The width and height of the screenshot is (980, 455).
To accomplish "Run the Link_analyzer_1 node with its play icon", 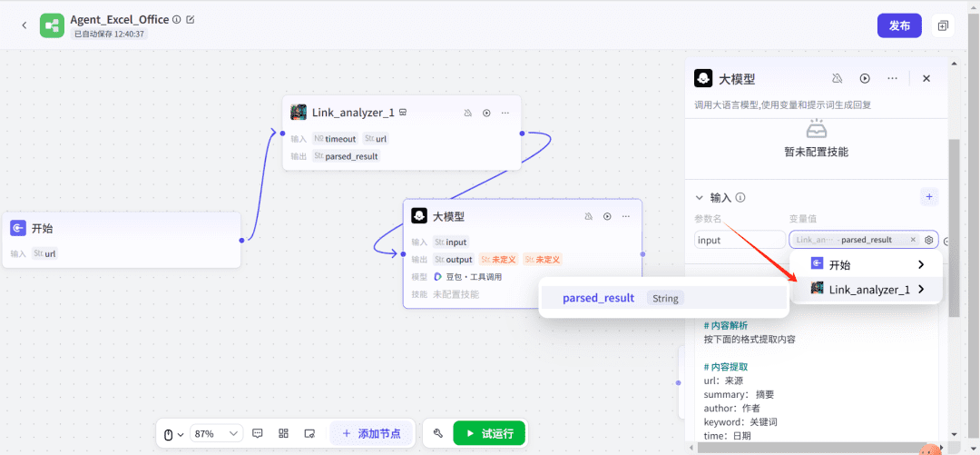I will click(x=486, y=113).
